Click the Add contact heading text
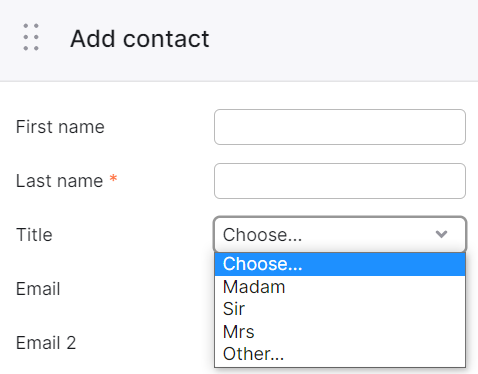This screenshot has width=478, height=374. (140, 39)
